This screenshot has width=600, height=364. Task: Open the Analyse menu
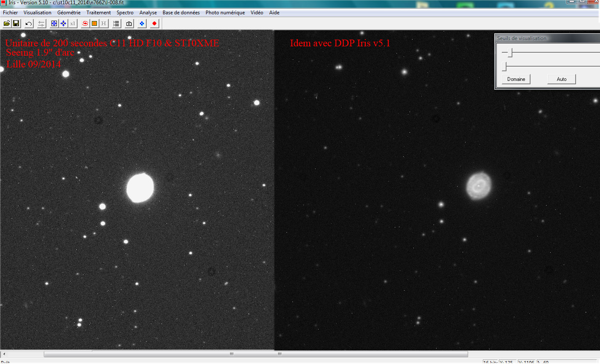coord(148,13)
